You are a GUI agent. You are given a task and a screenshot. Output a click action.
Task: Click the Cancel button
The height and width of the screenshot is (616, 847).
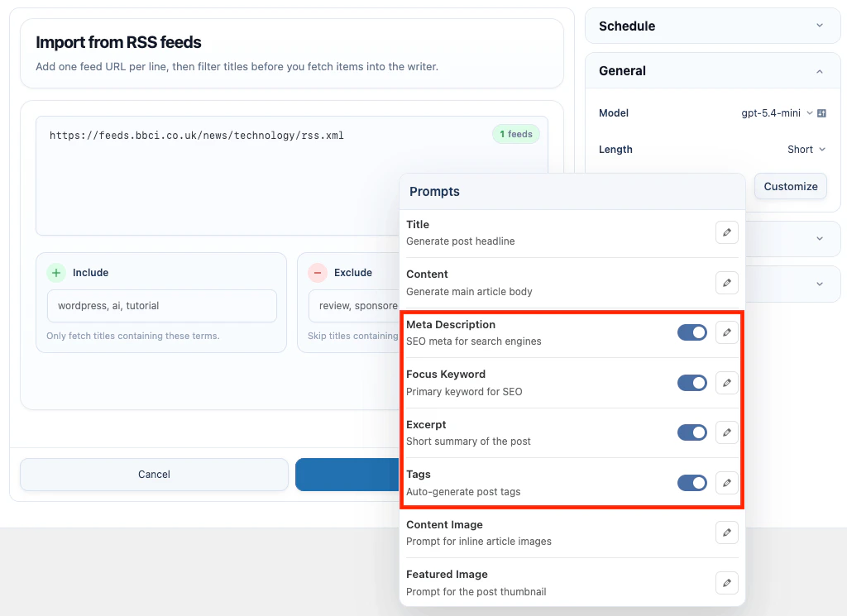point(154,475)
